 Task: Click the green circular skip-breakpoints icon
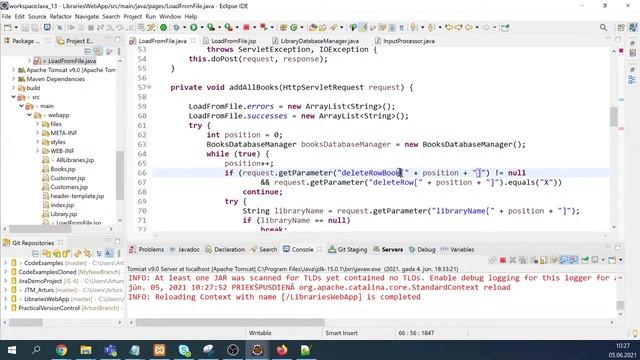point(163,27)
